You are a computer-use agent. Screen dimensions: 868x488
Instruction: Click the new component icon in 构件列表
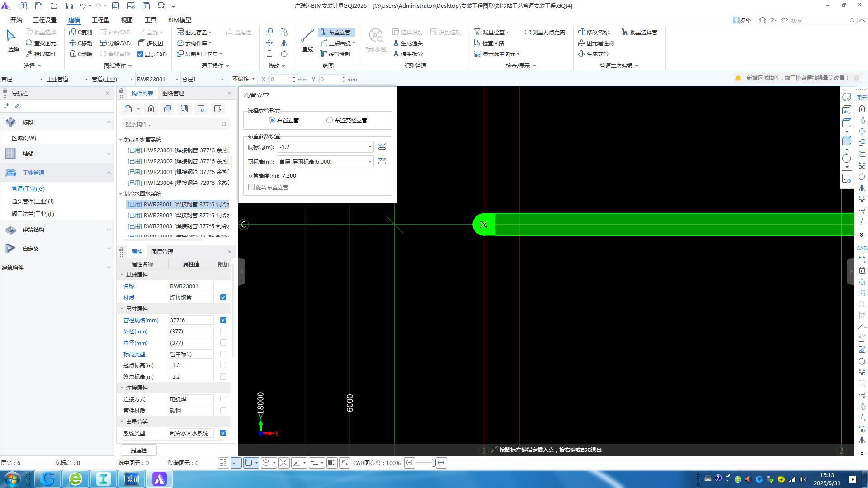click(x=128, y=109)
